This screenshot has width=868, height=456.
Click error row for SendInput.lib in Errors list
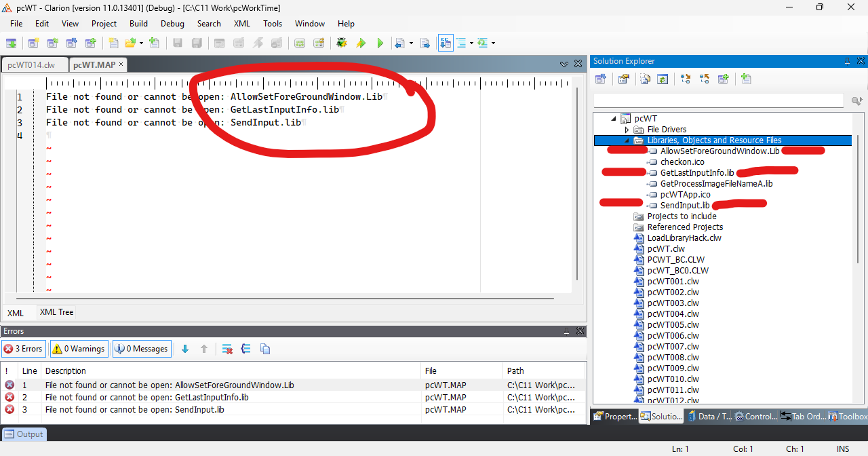point(292,409)
